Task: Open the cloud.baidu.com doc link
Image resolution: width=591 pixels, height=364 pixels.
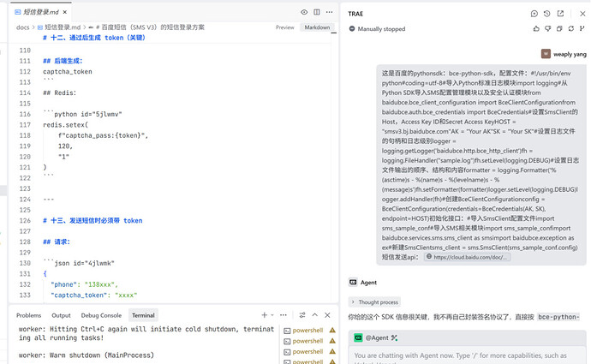Action: 468,257
